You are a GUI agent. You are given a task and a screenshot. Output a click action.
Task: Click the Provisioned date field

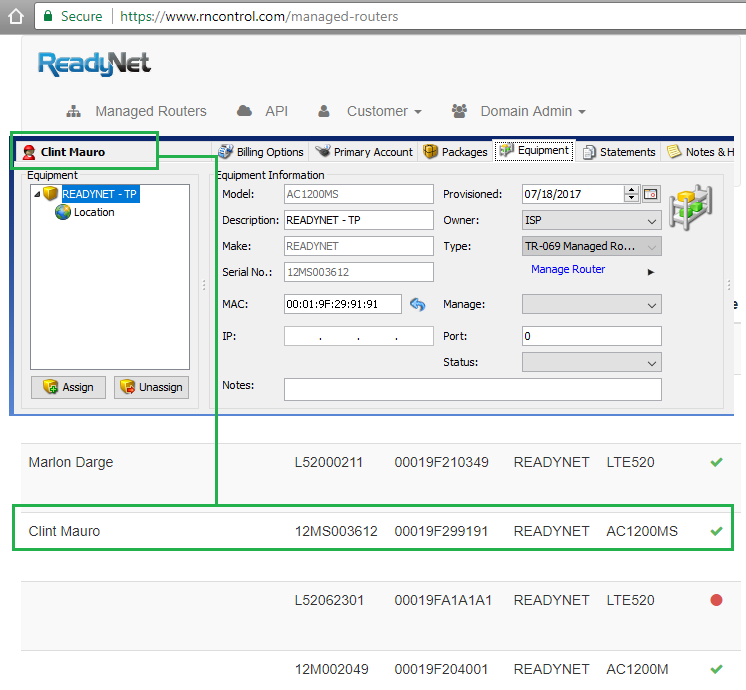click(573, 194)
